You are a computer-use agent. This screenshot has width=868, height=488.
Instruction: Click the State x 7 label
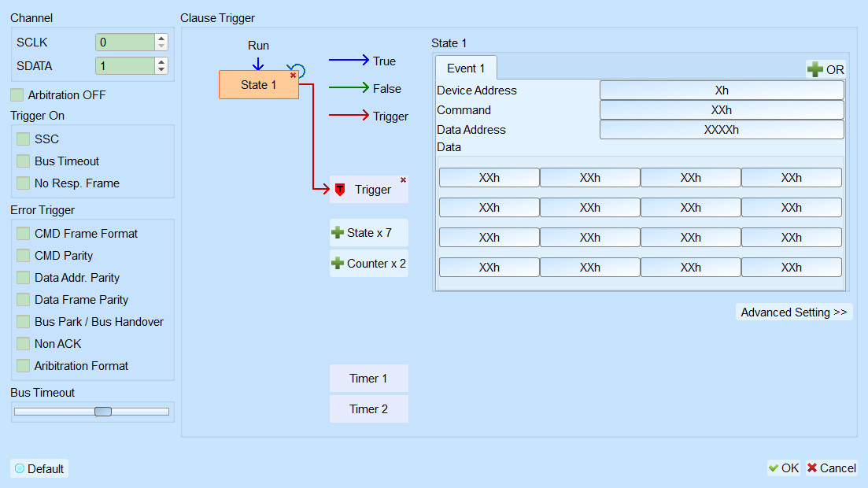click(369, 233)
